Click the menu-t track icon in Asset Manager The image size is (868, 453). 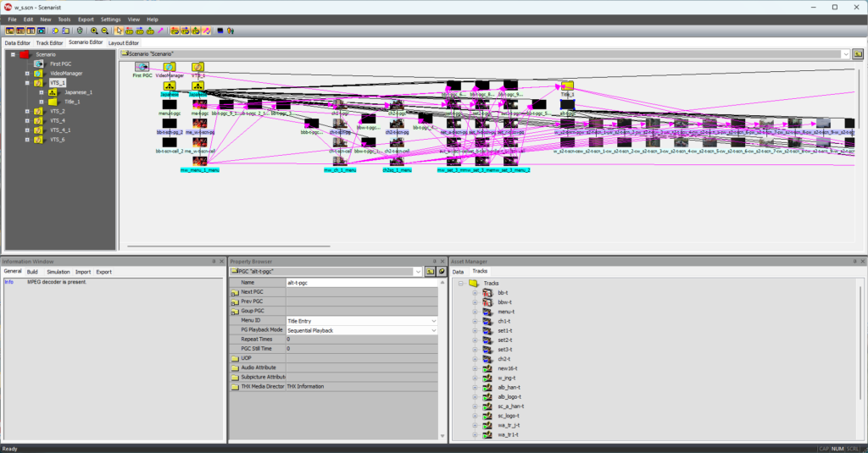click(487, 312)
